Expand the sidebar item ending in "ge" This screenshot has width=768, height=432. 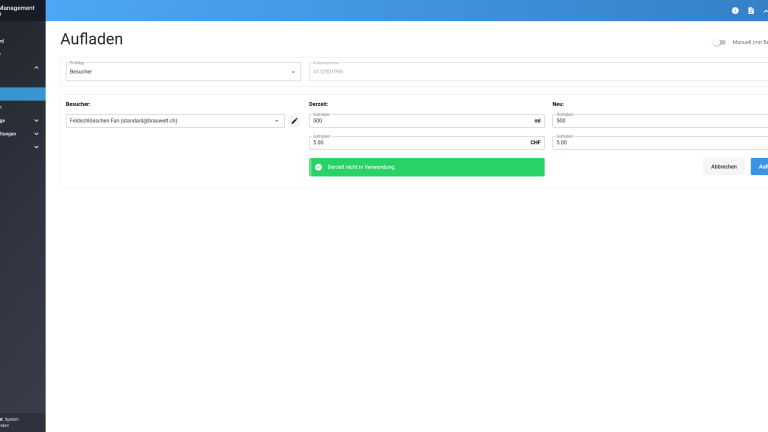click(x=36, y=120)
